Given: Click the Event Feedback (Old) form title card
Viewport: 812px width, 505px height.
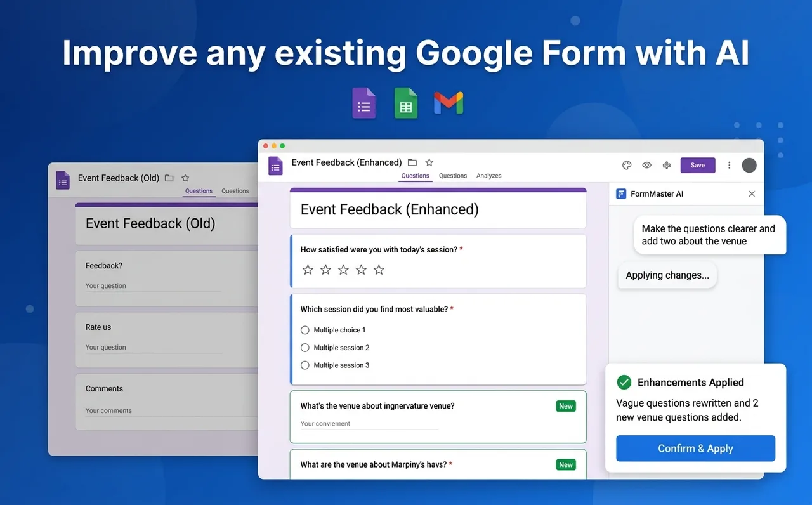Looking at the screenshot, I should [167, 223].
